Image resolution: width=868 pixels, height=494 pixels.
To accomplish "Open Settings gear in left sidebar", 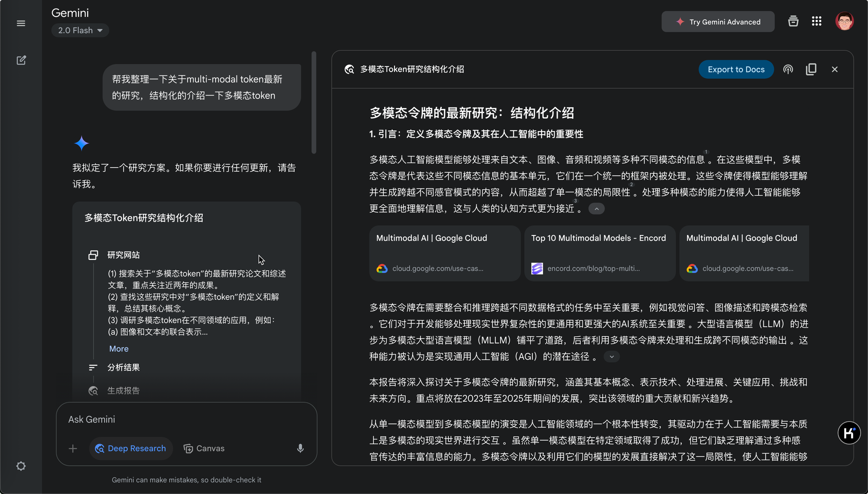I will (21, 466).
